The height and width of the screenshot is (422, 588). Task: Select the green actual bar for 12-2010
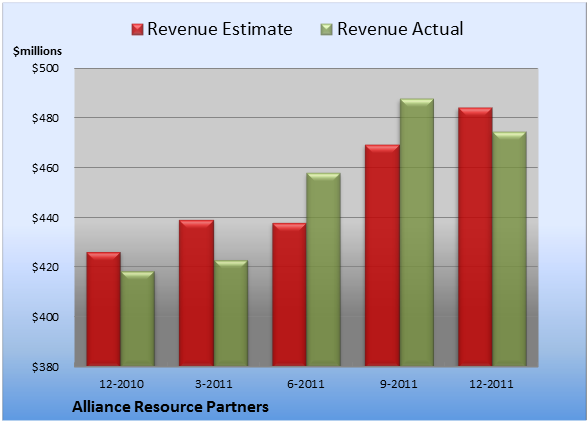click(x=137, y=319)
